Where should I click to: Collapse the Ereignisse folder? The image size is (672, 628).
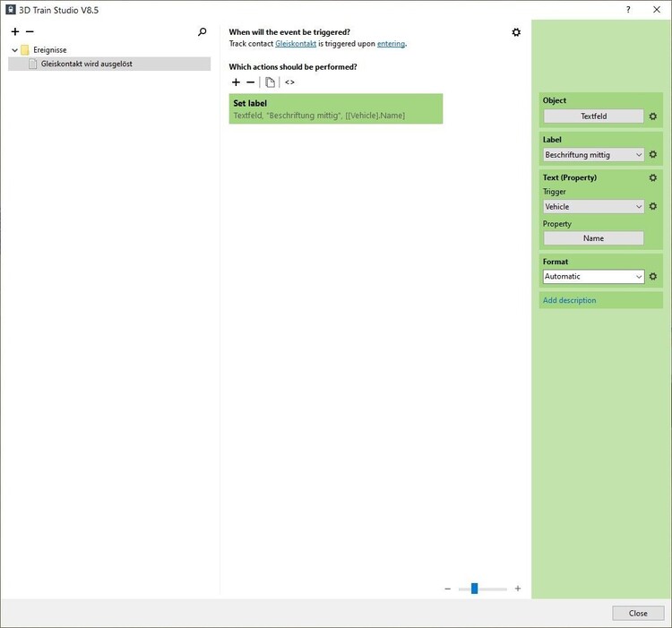14,50
